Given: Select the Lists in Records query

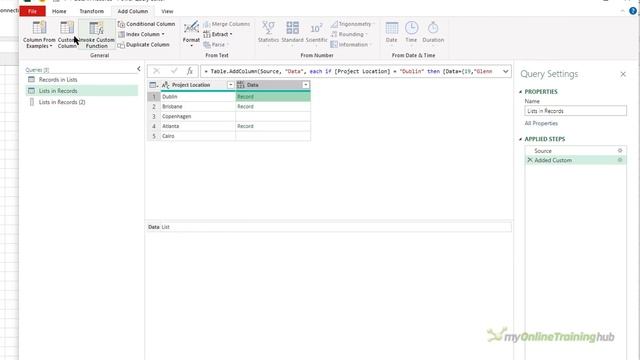Looking at the screenshot, I should pos(82,91).
